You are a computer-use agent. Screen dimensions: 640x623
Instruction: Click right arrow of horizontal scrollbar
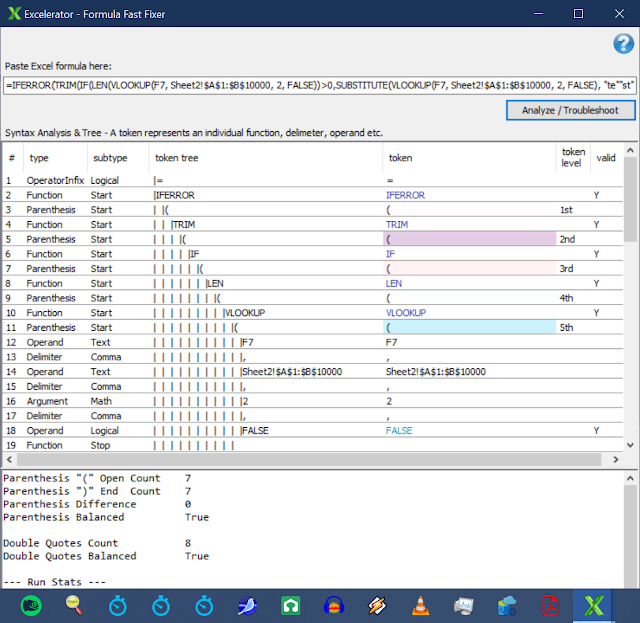[616, 459]
